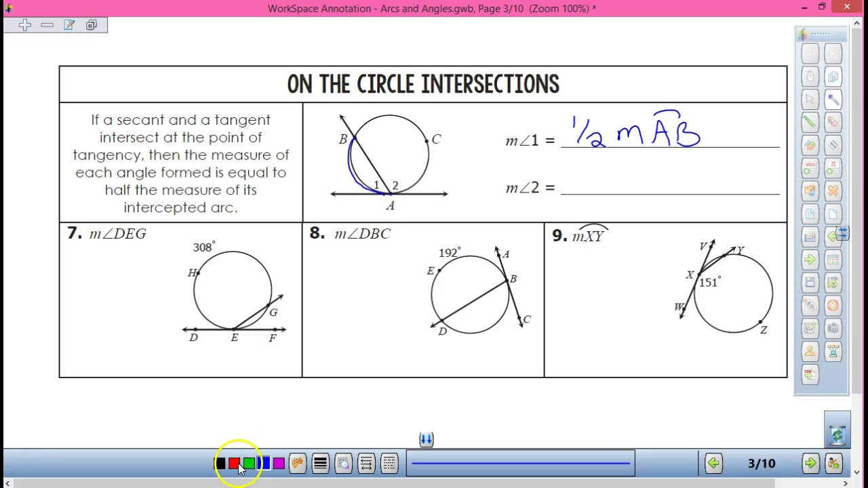868x488 pixels.
Task: Click the 192° arc measure
Action: point(450,253)
